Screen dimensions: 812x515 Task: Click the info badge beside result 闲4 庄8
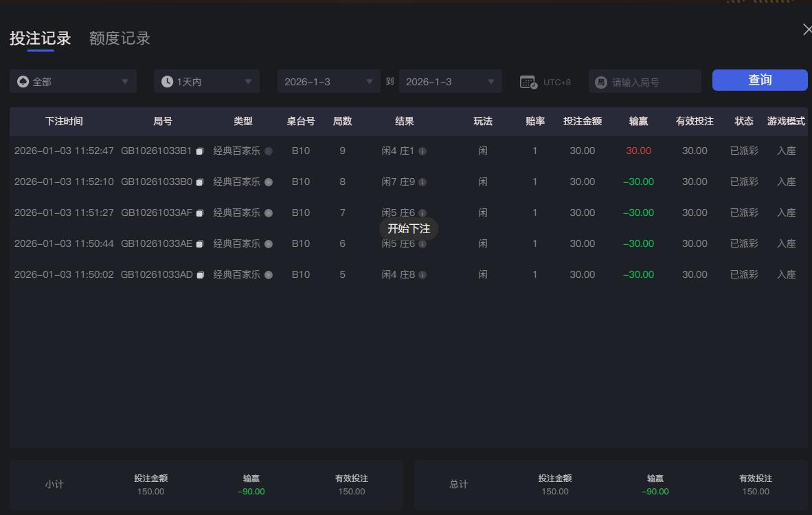(x=424, y=274)
